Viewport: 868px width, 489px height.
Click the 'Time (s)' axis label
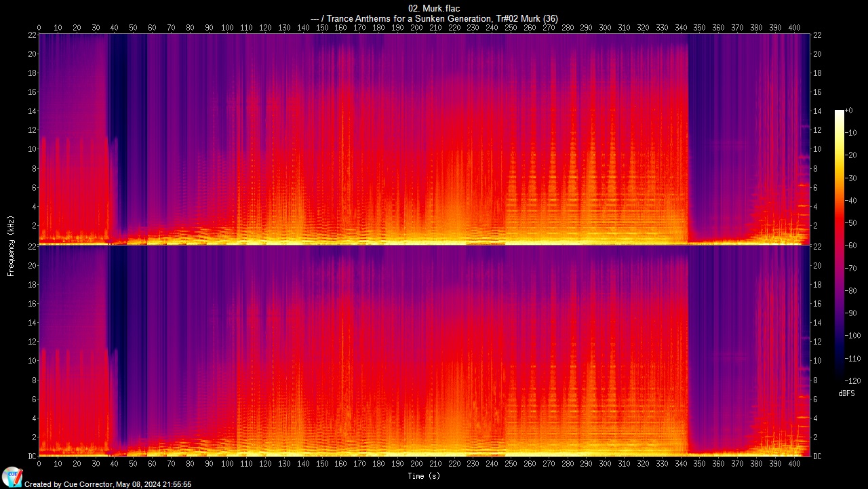coord(424,476)
